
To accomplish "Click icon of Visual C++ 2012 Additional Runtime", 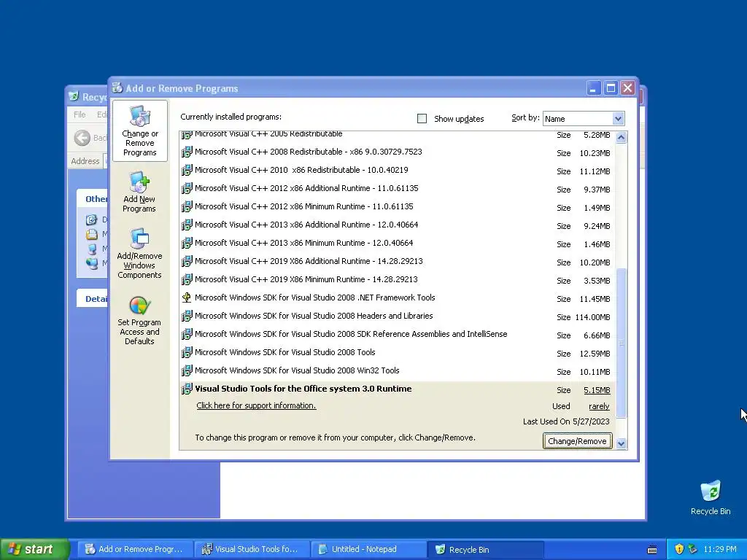I will click(x=187, y=189).
